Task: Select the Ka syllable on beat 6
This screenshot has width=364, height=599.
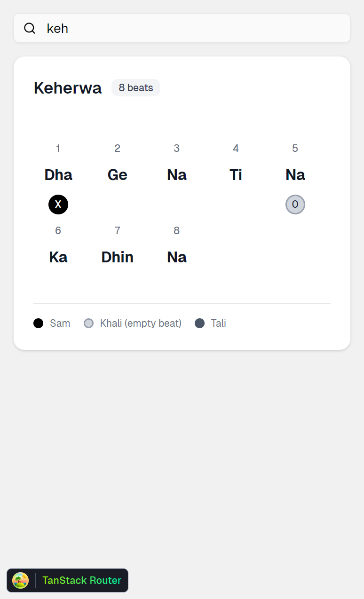Action: pyautogui.click(x=58, y=257)
